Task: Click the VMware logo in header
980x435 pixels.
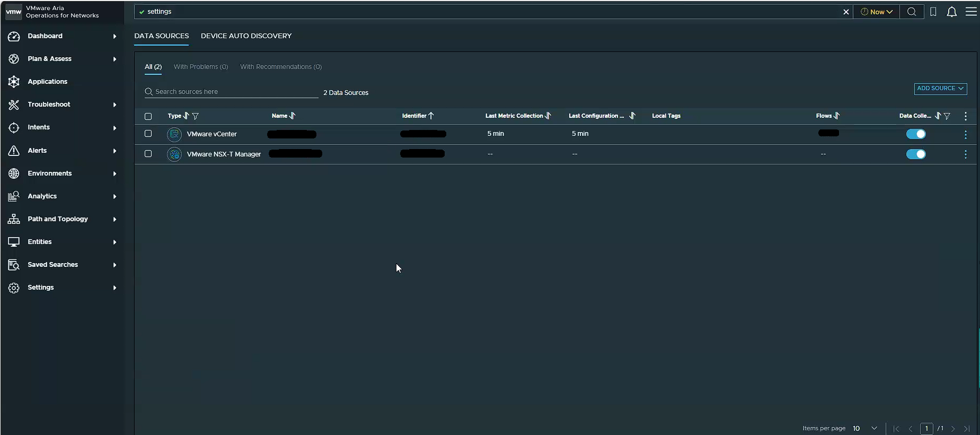Action: (x=14, y=12)
